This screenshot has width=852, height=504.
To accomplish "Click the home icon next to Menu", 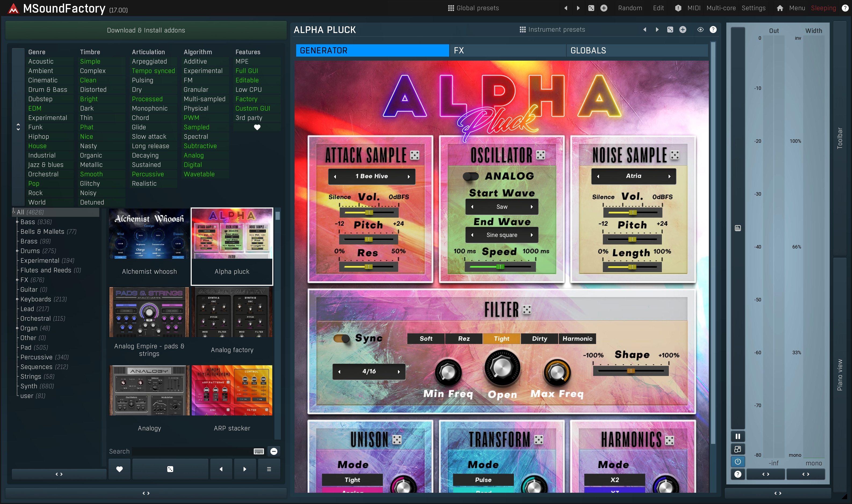I will [780, 8].
